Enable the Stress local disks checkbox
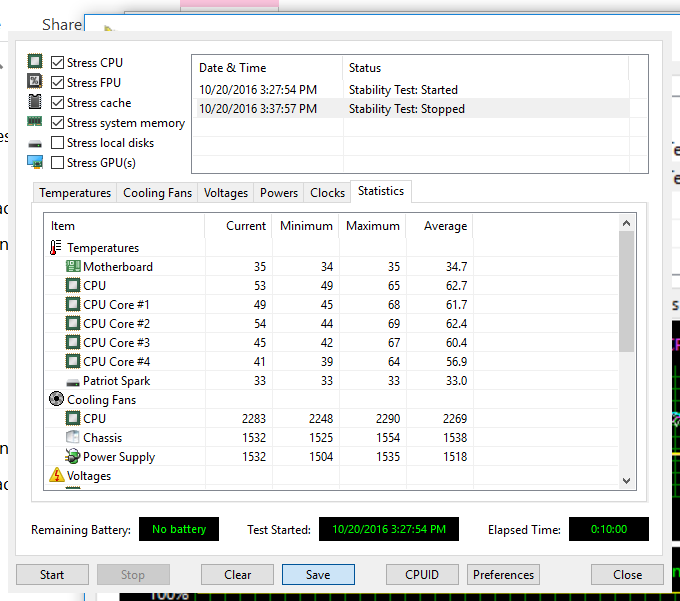This screenshot has width=680, height=601. [x=57, y=143]
